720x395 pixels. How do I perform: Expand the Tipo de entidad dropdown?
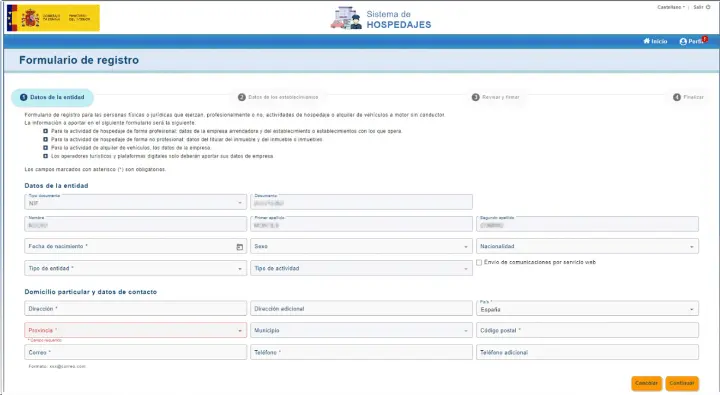click(135, 268)
